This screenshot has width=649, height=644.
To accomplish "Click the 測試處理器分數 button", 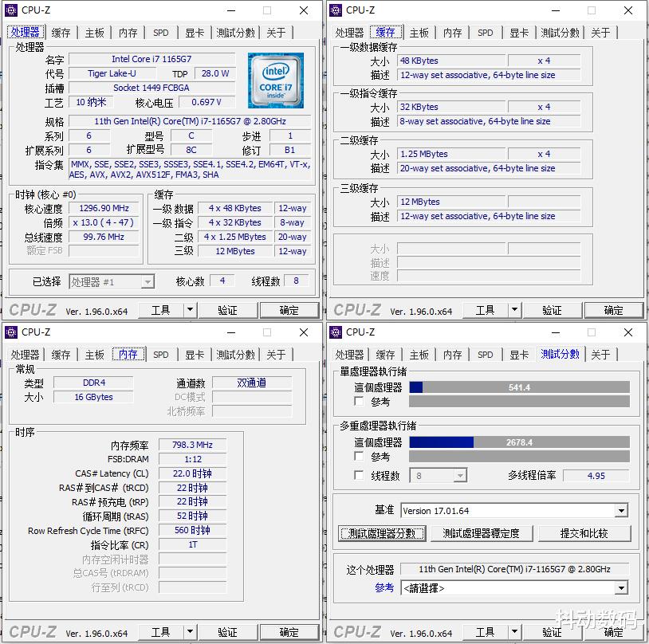I will pos(382,534).
